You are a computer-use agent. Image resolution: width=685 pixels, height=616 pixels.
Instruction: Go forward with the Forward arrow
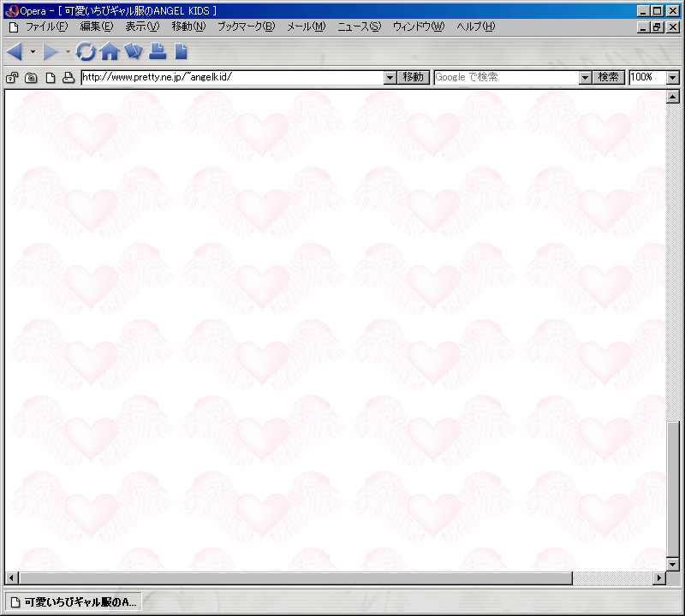pyautogui.click(x=51, y=51)
